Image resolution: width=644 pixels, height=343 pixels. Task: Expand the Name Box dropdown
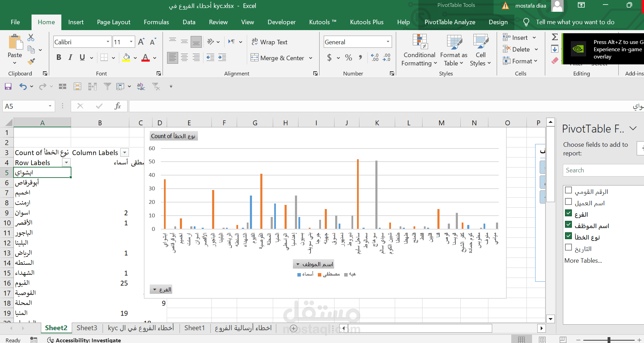(50, 106)
